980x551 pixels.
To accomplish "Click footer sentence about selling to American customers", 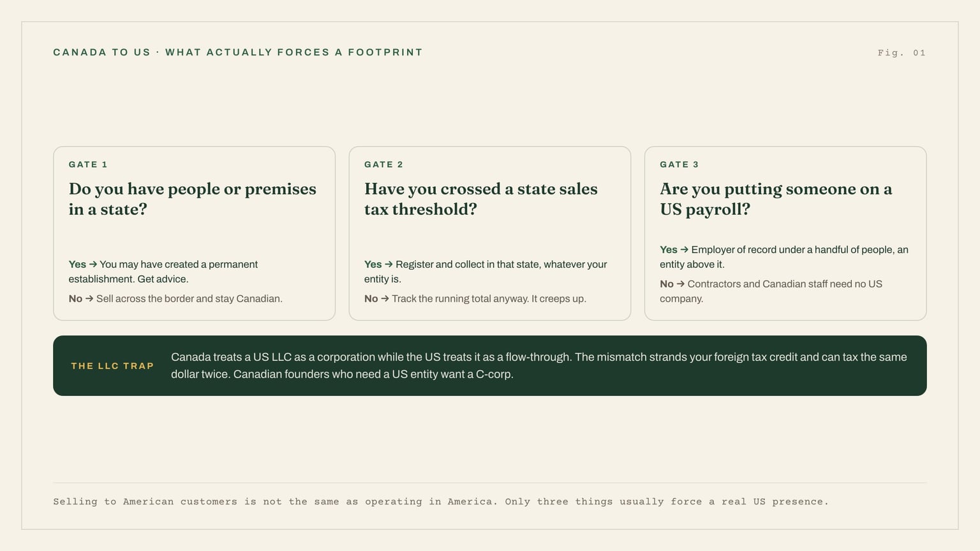I will (x=441, y=502).
